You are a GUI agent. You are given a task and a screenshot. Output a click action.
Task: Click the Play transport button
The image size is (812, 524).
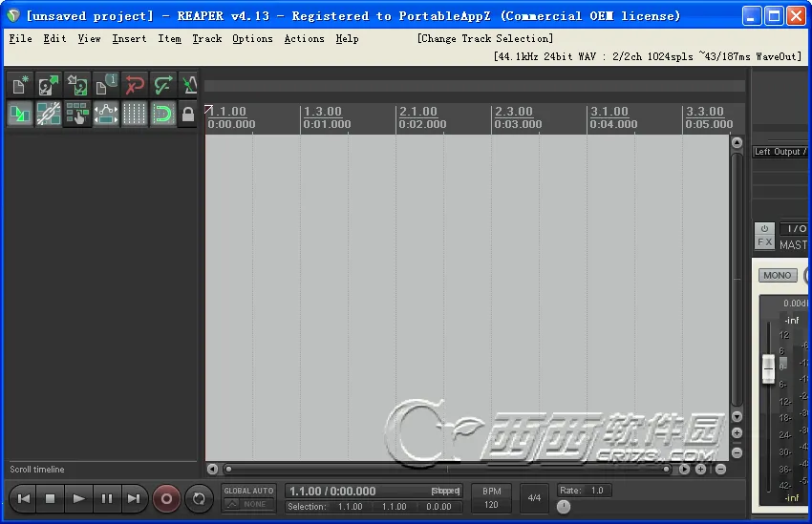tap(78, 498)
